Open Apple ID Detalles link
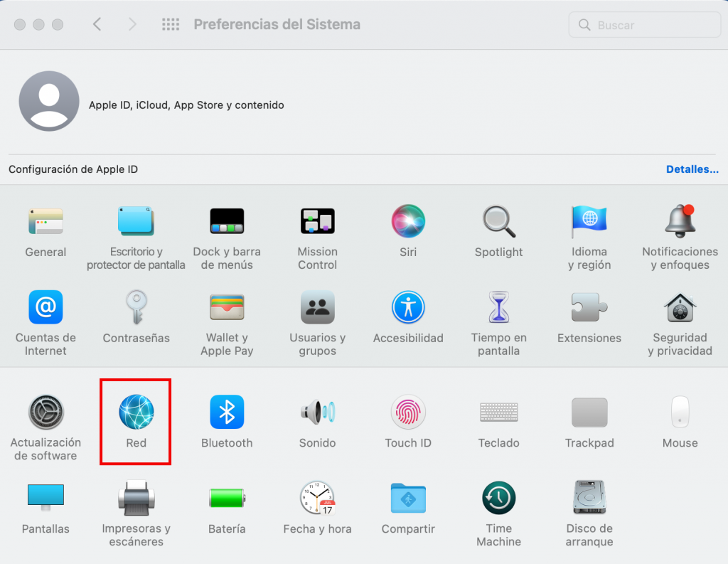This screenshot has height=564, width=728. 692,169
